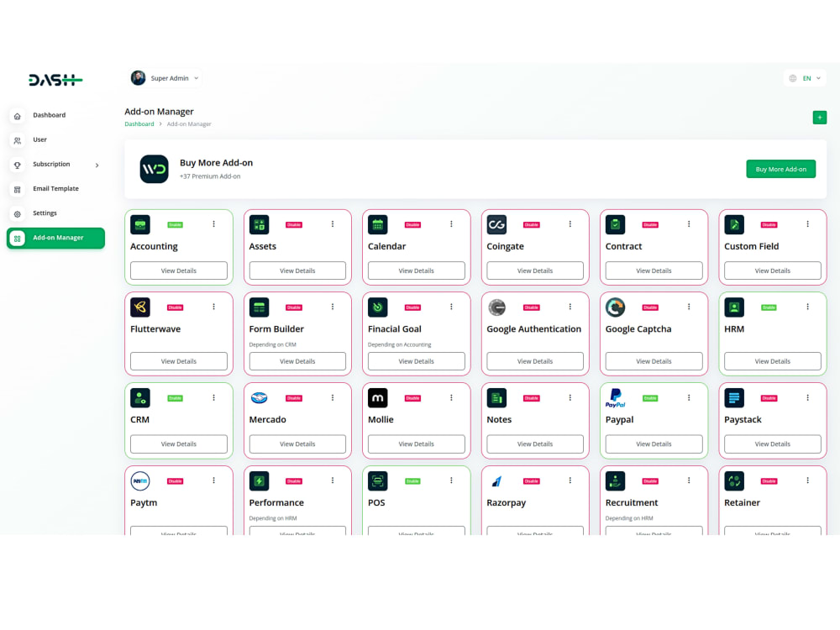Viewport: 840px width, 630px height.
Task: Click the Buy More Add-on button
Action: (780, 169)
